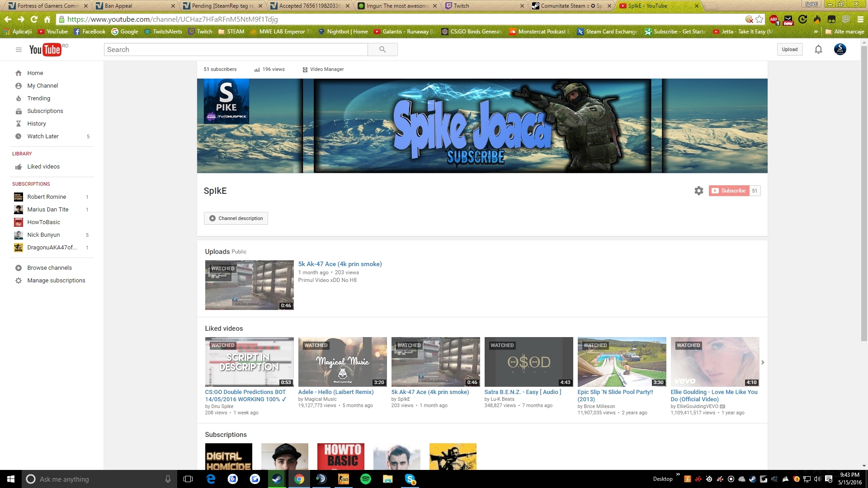The width and height of the screenshot is (868, 488).
Task: Click the search magnifier button
Action: click(x=382, y=50)
